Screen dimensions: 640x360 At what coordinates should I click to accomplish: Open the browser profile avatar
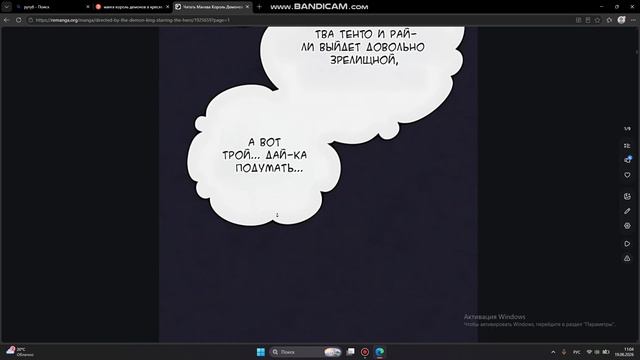point(621,20)
